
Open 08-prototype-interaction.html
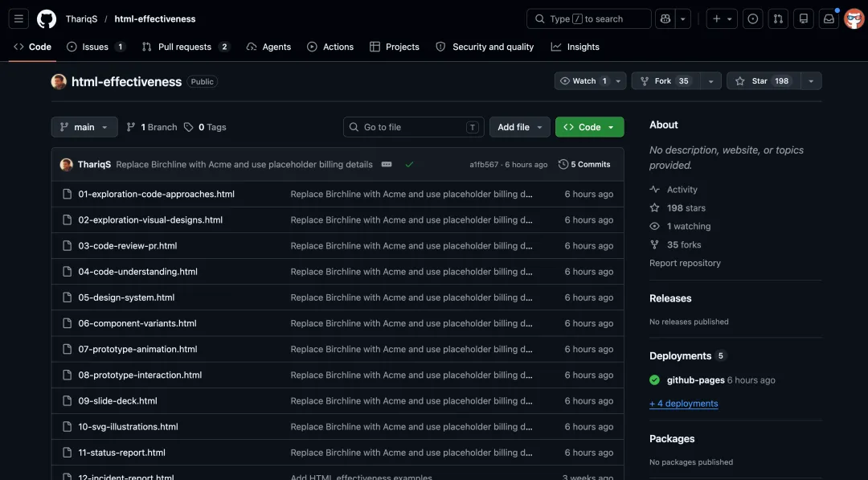coord(140,375)
